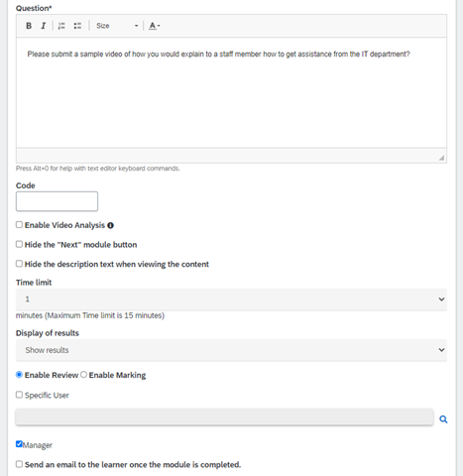Open the text color picker

click(154, 26)
